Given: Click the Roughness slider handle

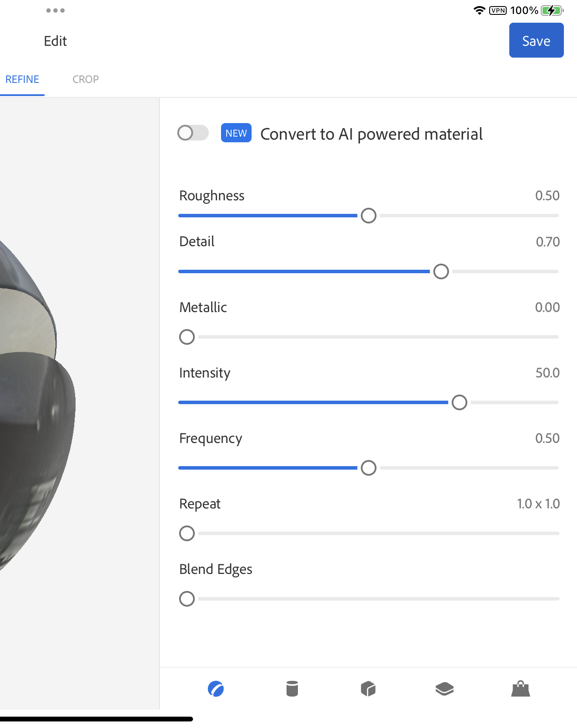Looking at the screenshot, I should click(x=369, y=216).
